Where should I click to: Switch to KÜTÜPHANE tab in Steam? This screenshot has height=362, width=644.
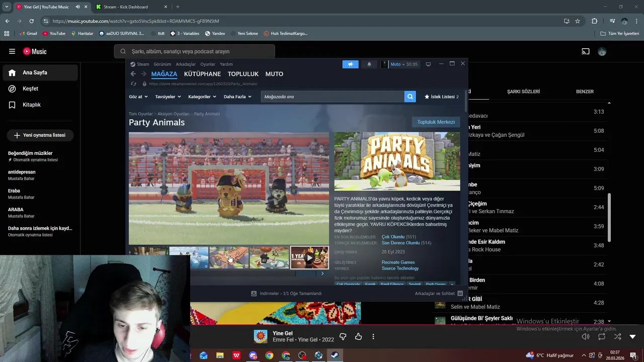(x=202, y=74)
